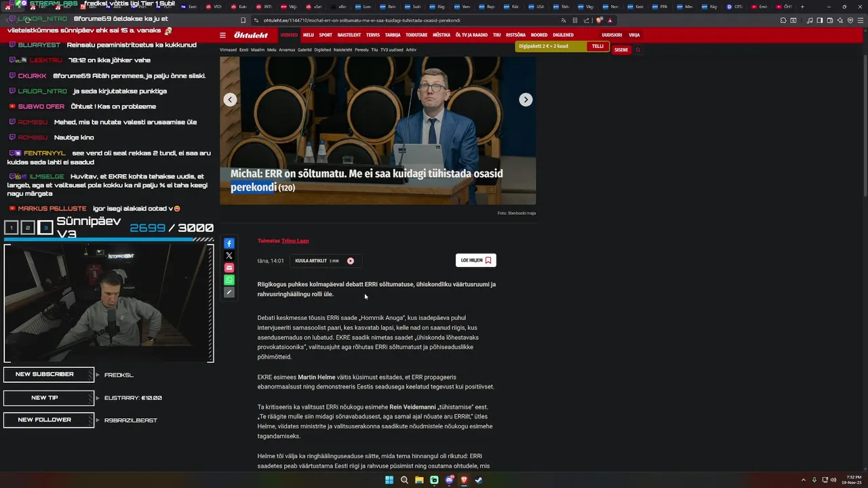
Task: Share article via WhatsApp
Action: [x=229, y=280]
